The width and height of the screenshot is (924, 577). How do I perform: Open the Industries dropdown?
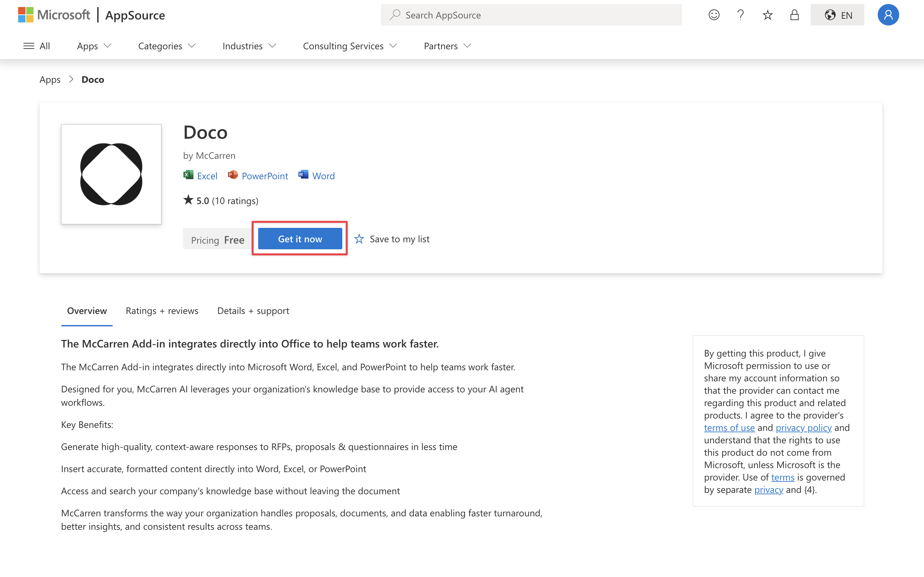248,46
